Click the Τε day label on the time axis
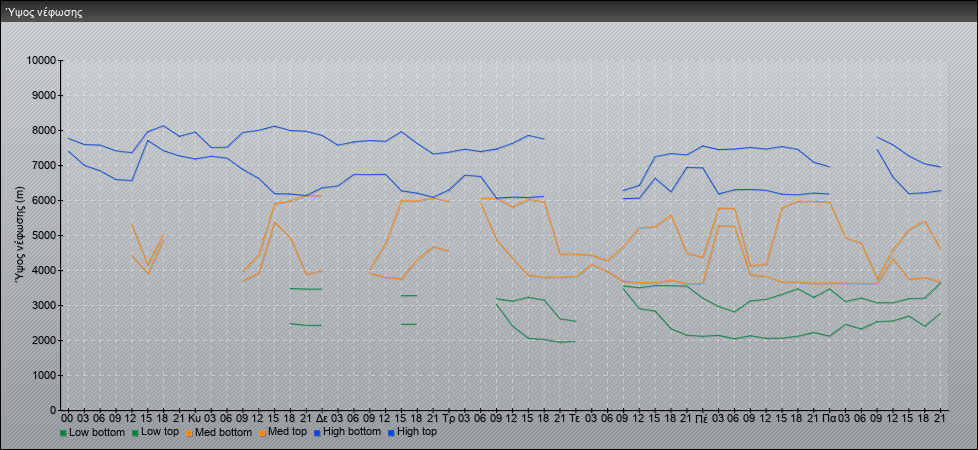This screenshot has width=978, height=450. (x=575, y=419)
